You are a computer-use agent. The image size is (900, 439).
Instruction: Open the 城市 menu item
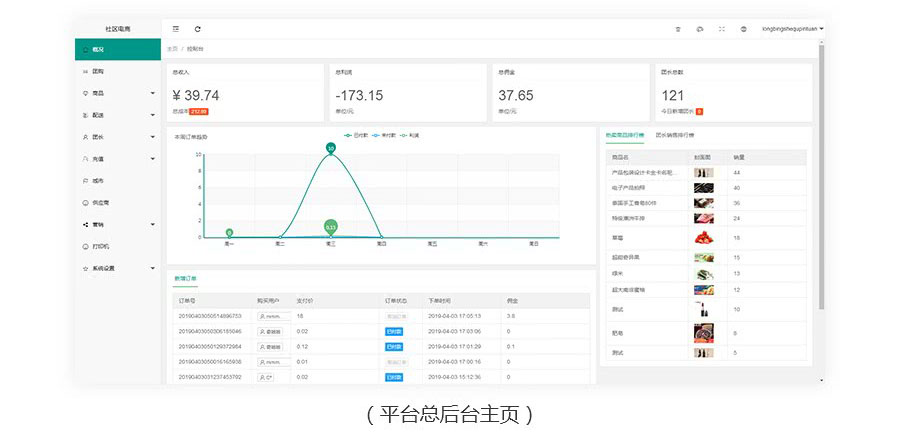pyautogui.click(x=118, y=181)
